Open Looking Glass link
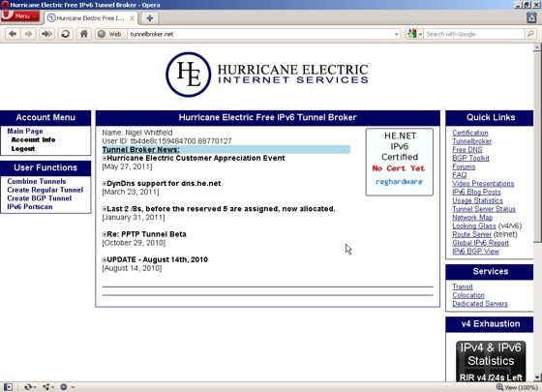542x392 pixels. pyautogui.click(x=474, y=226)
